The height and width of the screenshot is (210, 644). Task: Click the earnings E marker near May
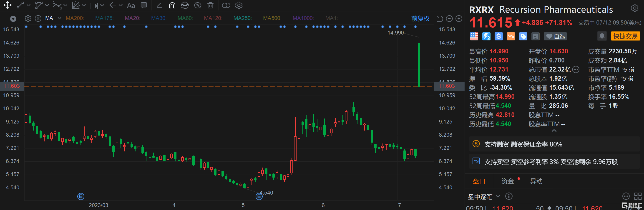pyautogui.click(x=259, y=197)
